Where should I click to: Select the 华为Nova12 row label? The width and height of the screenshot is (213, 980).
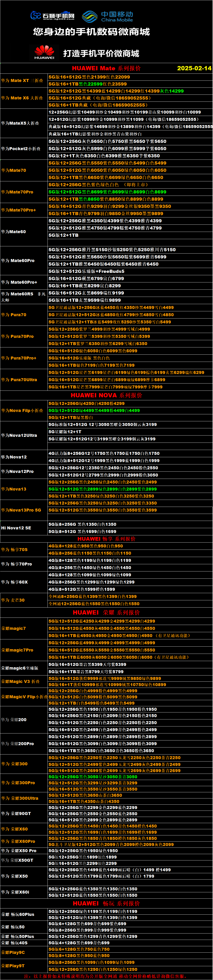point(14,457)
